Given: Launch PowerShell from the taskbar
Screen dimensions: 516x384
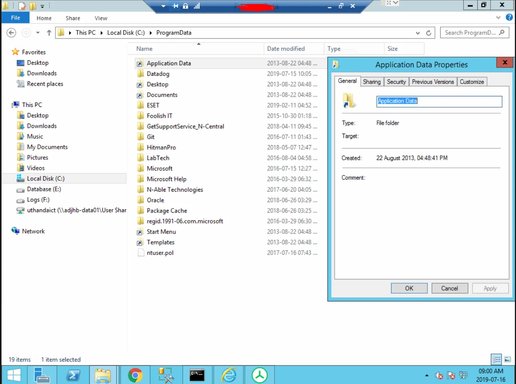Looking at the screenshot, I should tap(73, 375).
